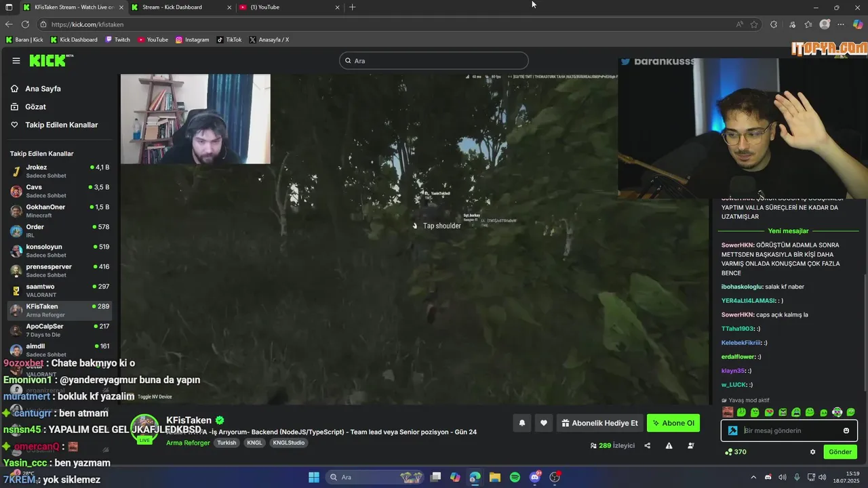The image size is (868, 488).
Task: Open Spotify from the taskbar
Action: 515,477
